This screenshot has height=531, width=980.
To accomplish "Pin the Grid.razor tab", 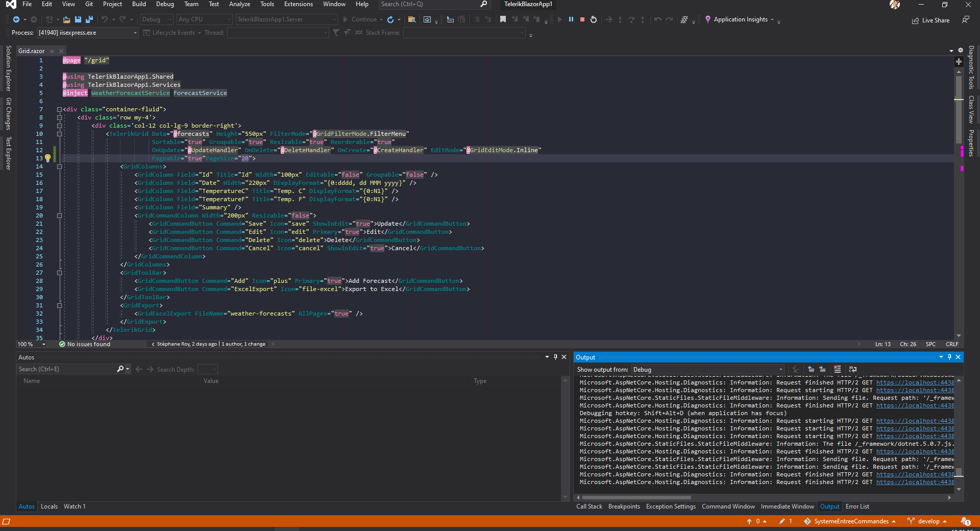I will [x=52, y=51].
